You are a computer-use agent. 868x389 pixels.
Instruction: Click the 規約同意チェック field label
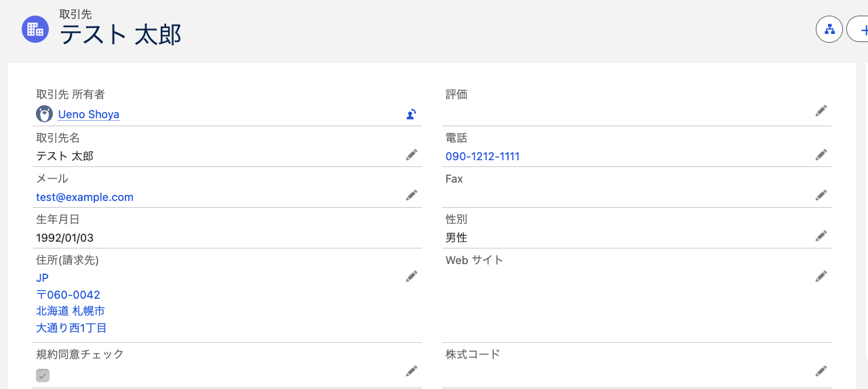pos(80,354)
